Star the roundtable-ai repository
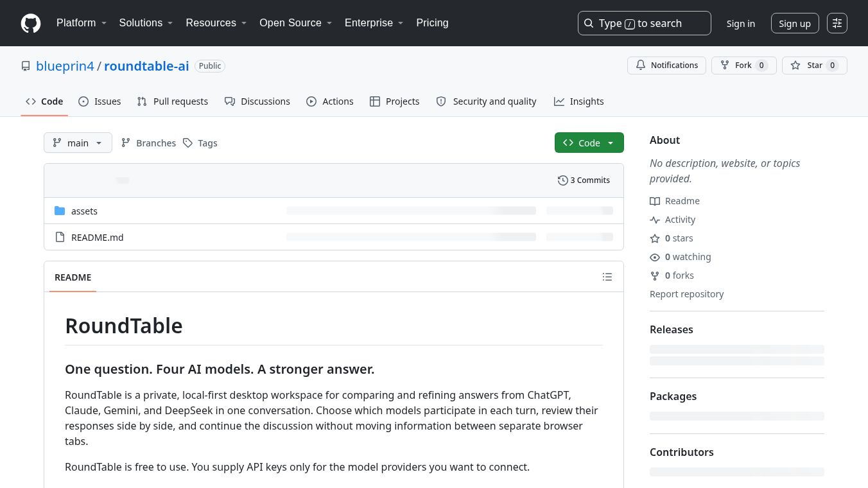This screenshot has height=488, width=868. [x=815, y=65]
